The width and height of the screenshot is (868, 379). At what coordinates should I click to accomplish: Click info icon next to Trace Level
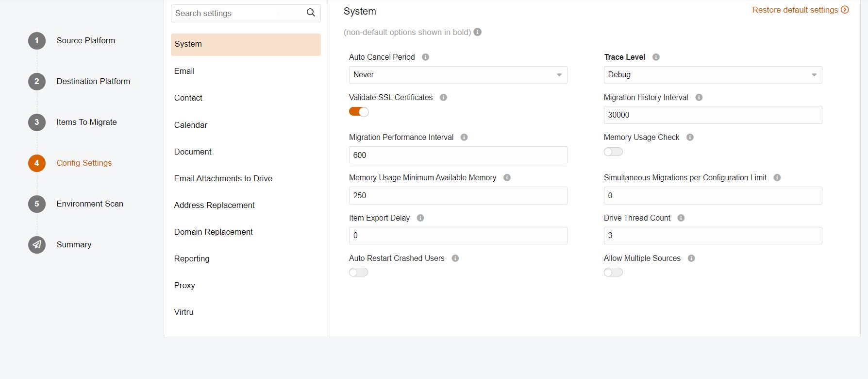point(656,57)
